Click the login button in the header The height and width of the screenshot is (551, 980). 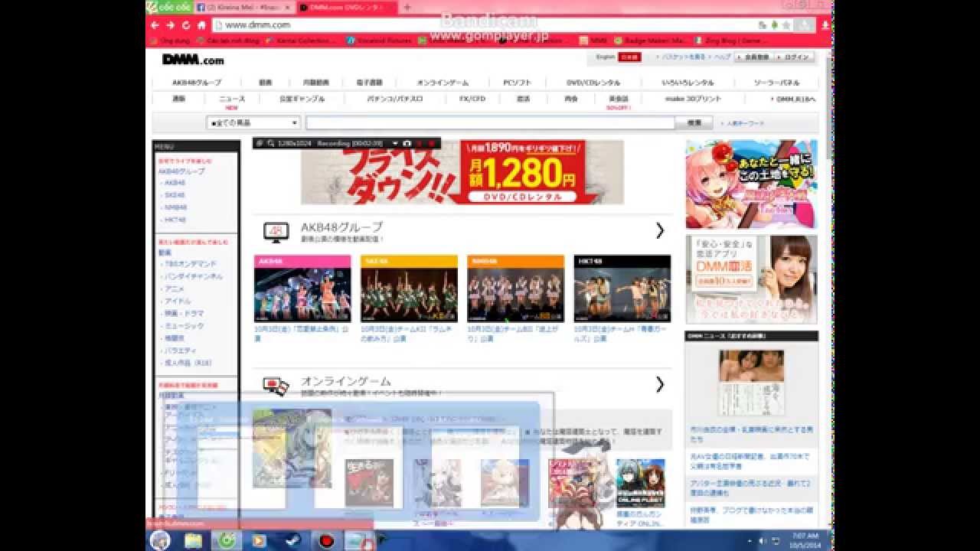(794, 57)
